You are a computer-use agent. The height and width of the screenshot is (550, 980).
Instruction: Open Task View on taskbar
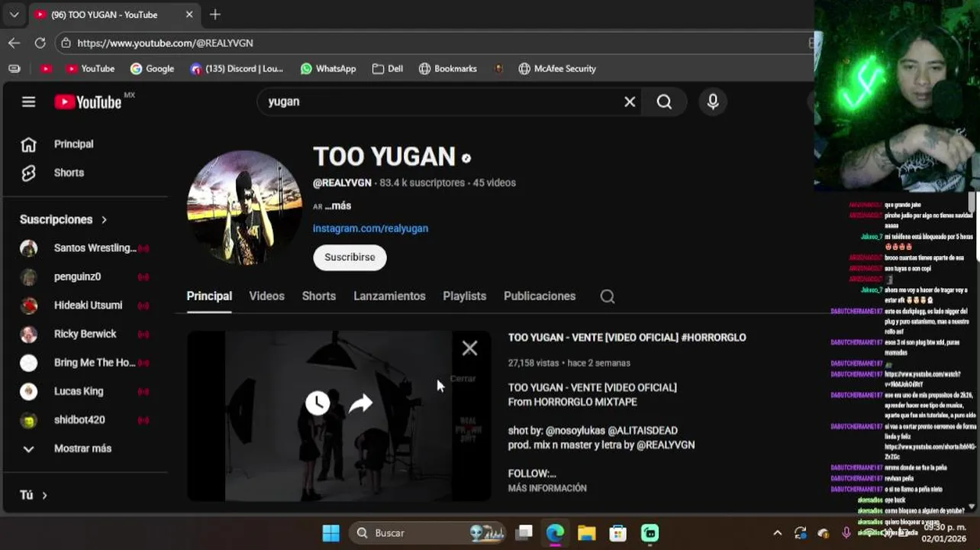click(x=524, y=533)
